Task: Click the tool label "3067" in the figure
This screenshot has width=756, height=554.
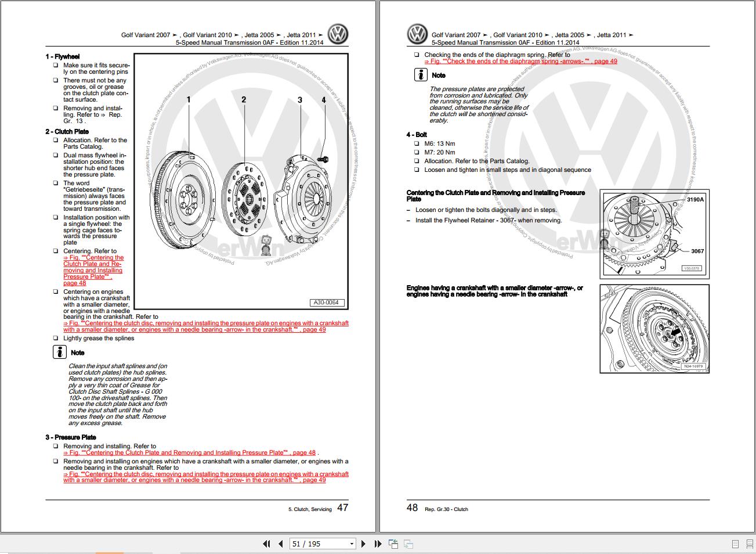Action: 697,251
